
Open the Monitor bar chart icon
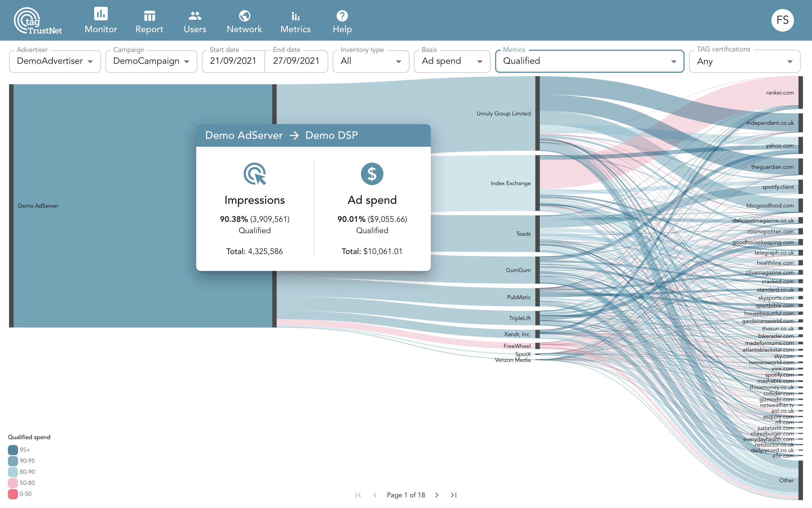(x=101, y=14)
